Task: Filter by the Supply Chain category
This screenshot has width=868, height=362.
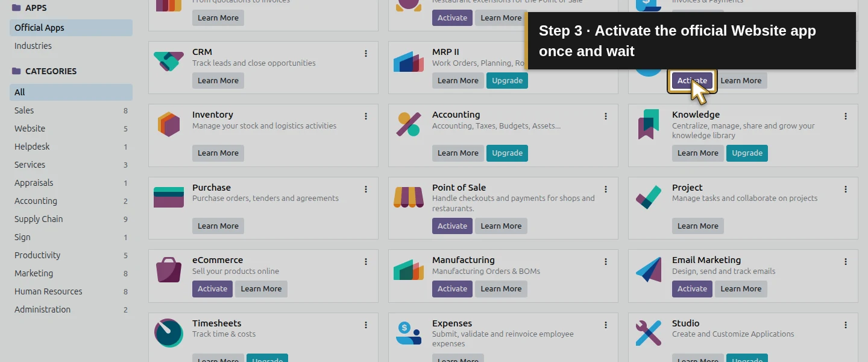Action: pyautogui.click(x=71, y=219)
